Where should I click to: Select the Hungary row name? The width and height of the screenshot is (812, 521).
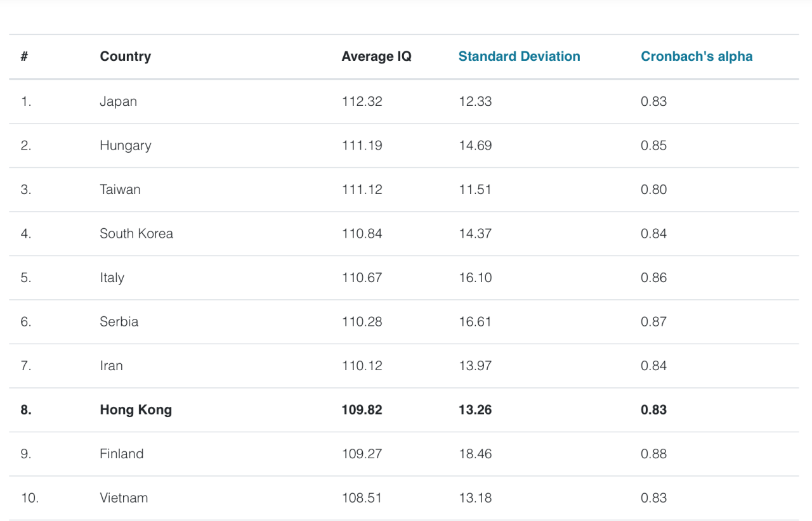tap(125, 146)
